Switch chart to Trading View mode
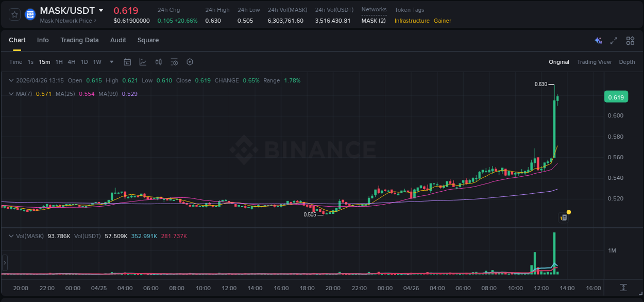 594,62
